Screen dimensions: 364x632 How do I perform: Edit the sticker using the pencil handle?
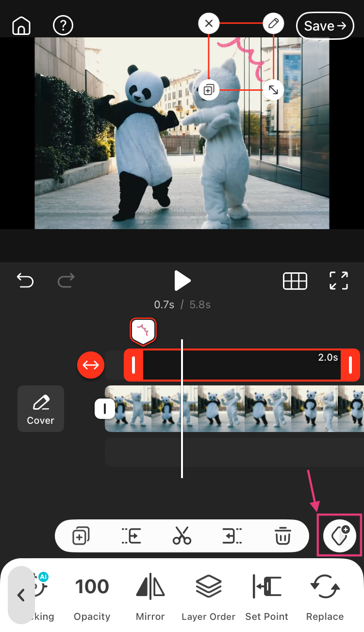[273, 23]
